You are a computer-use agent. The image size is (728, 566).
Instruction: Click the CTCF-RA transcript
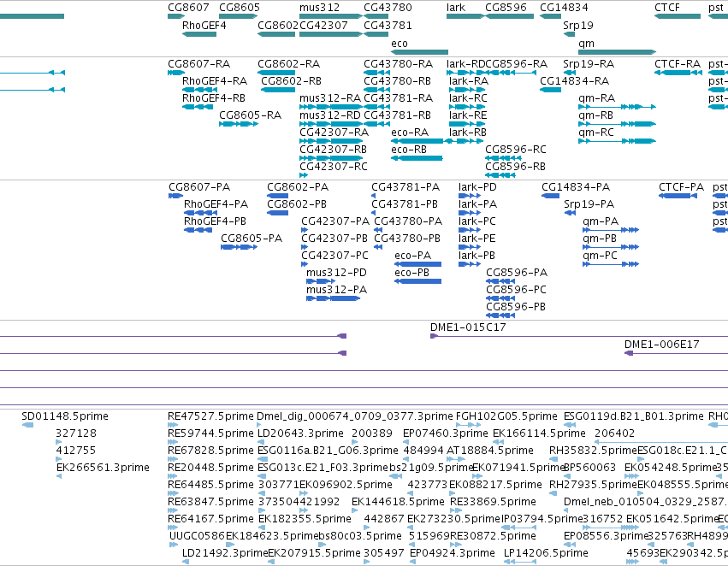678,73
